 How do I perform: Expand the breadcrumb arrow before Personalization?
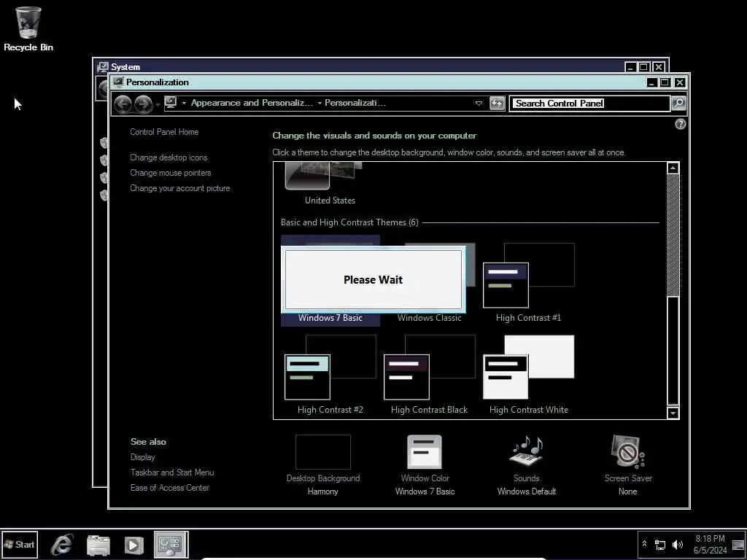click(320, 103)
